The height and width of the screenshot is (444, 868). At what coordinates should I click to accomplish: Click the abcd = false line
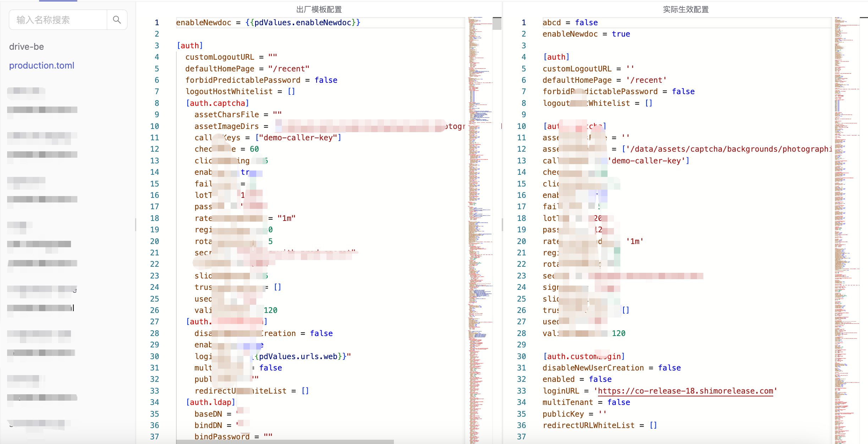[x=570, y=22]
